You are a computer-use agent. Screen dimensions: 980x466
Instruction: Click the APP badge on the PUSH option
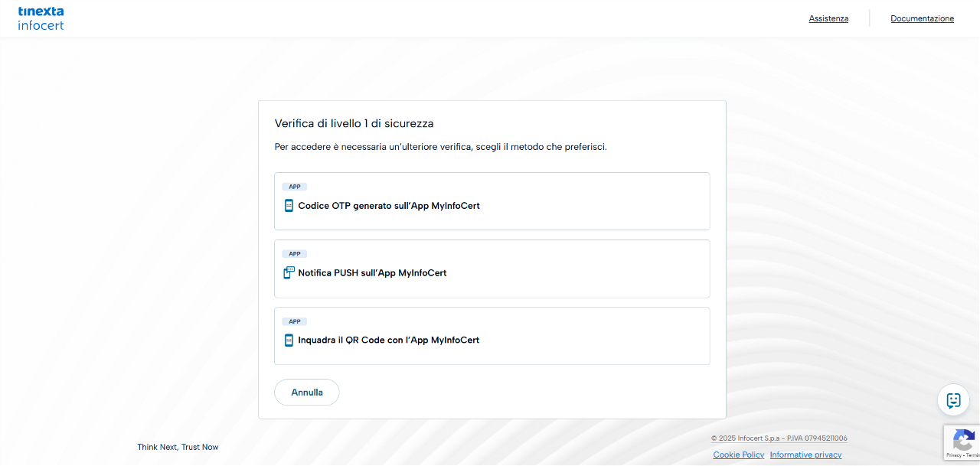295,254
